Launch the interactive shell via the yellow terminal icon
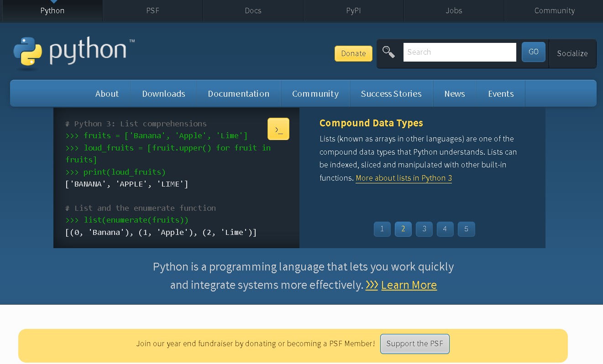 tap(278, 129)
